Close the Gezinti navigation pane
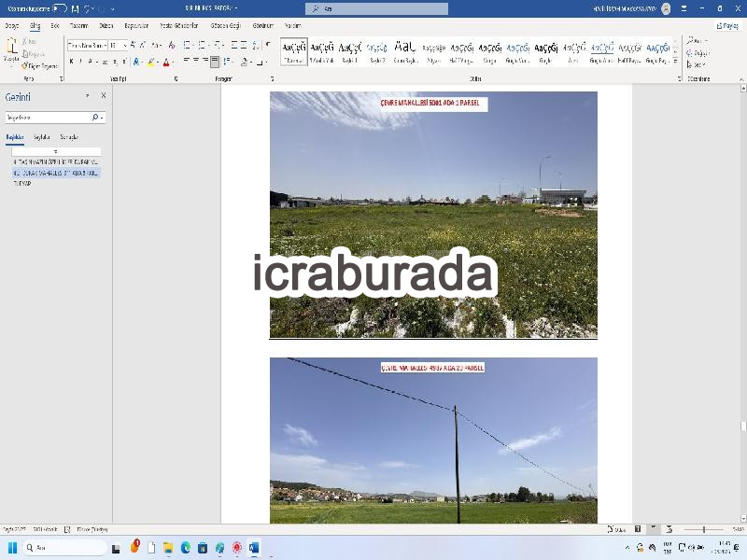The width and height of the screenshot is (747, 560). coord(104,96)
